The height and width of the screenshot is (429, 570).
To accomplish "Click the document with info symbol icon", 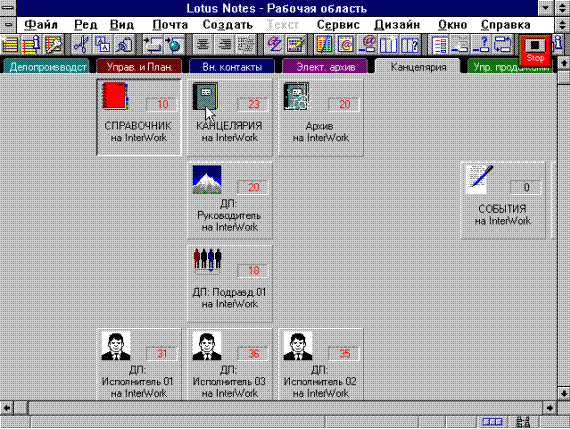I will tap(32, 45).
